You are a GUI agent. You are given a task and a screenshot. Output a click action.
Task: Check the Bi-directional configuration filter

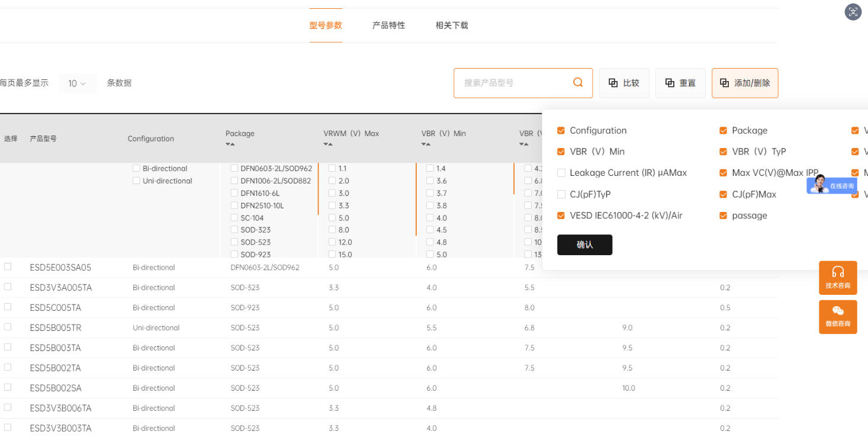tap(136, 168)
